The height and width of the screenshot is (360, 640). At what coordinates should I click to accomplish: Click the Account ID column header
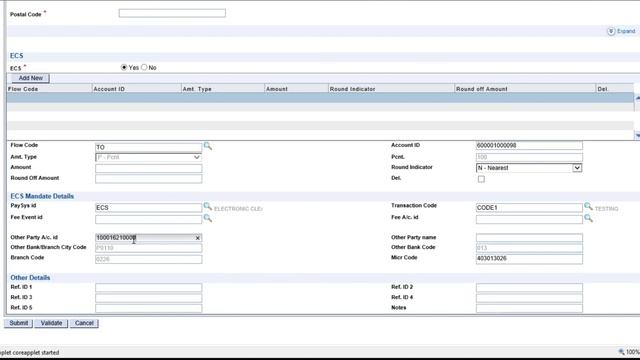[x=136, y=89]
